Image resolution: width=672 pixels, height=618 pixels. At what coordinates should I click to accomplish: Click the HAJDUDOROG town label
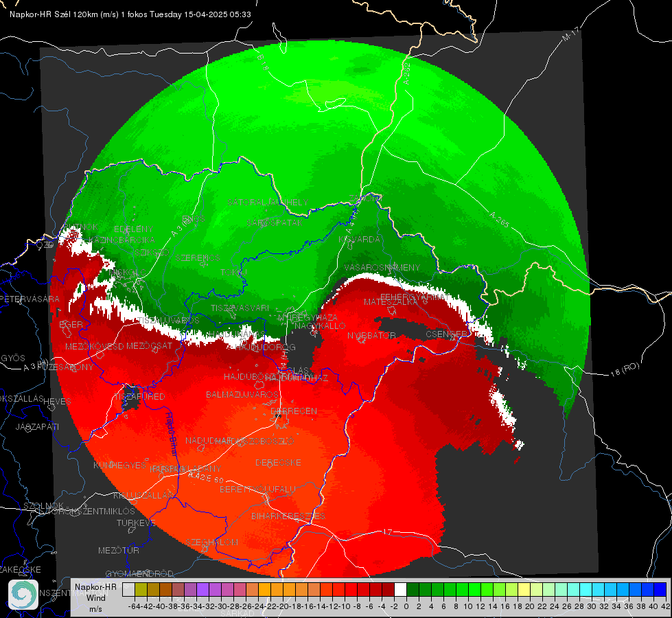[x=266, y=347]
